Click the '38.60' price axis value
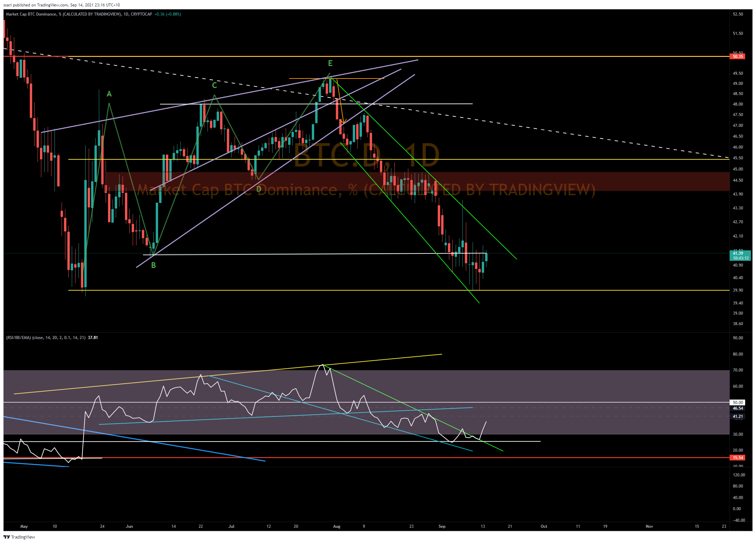The image size is (756, 543). click(x=738, y=324)
